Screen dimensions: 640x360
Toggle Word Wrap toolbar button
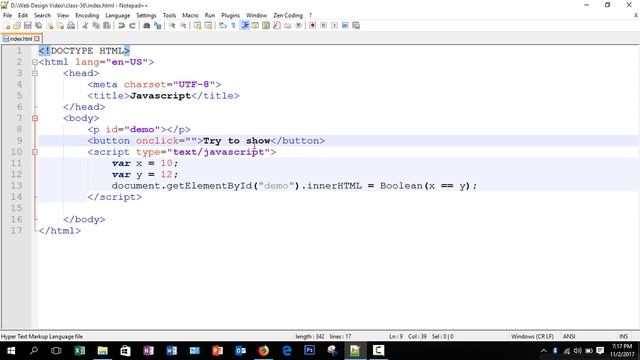(x=223, y=26)
